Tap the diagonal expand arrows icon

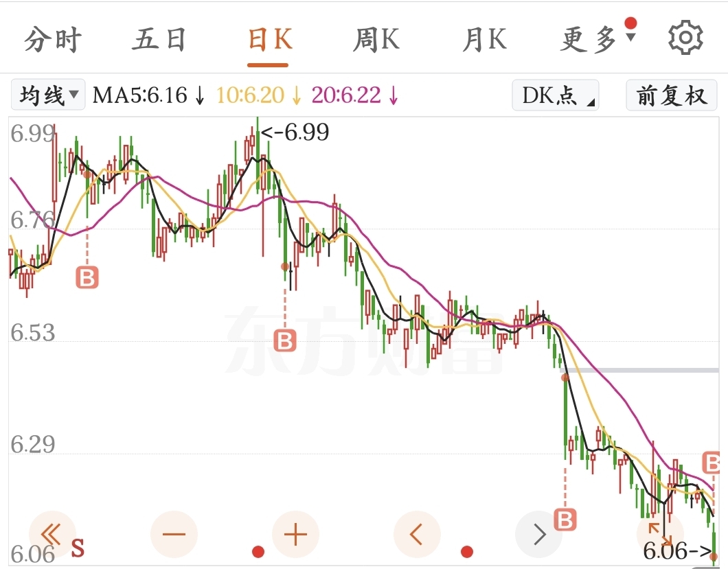pos(659,533)
